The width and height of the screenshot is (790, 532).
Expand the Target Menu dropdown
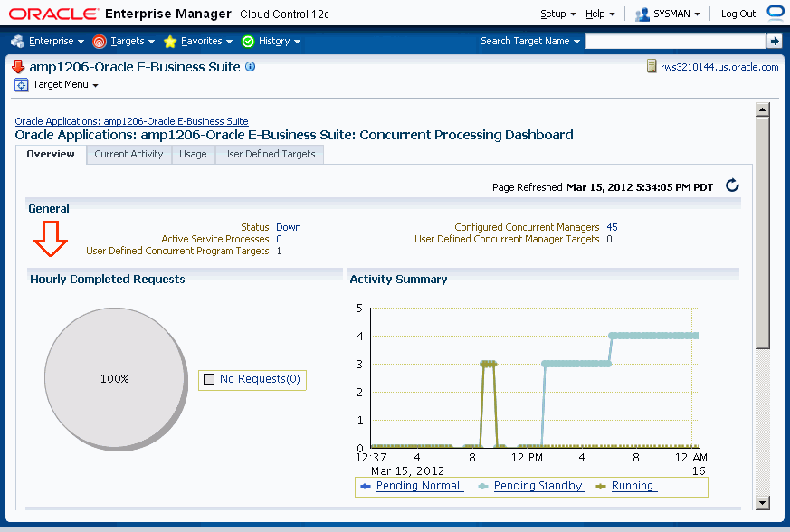pyautogui.click(x=65, y=85)
